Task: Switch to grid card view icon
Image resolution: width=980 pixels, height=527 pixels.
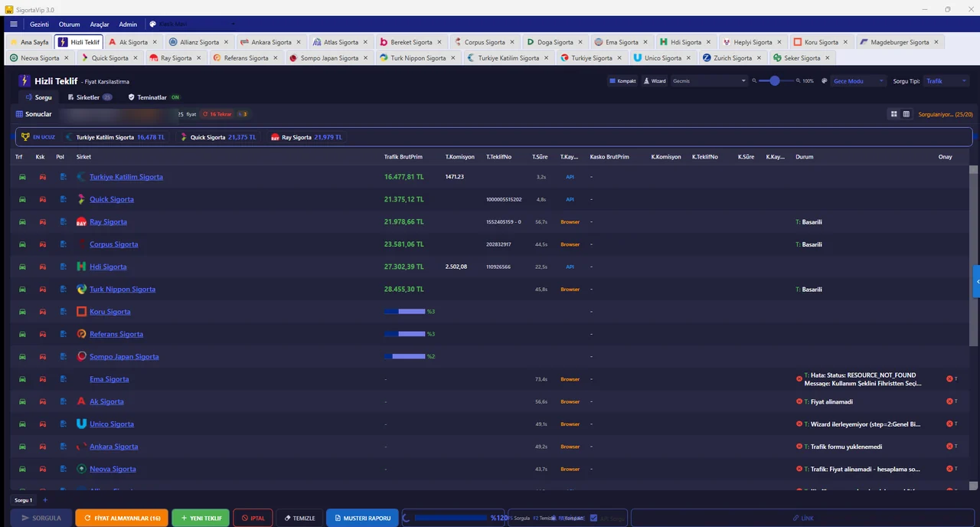Action: click(893, 114)
